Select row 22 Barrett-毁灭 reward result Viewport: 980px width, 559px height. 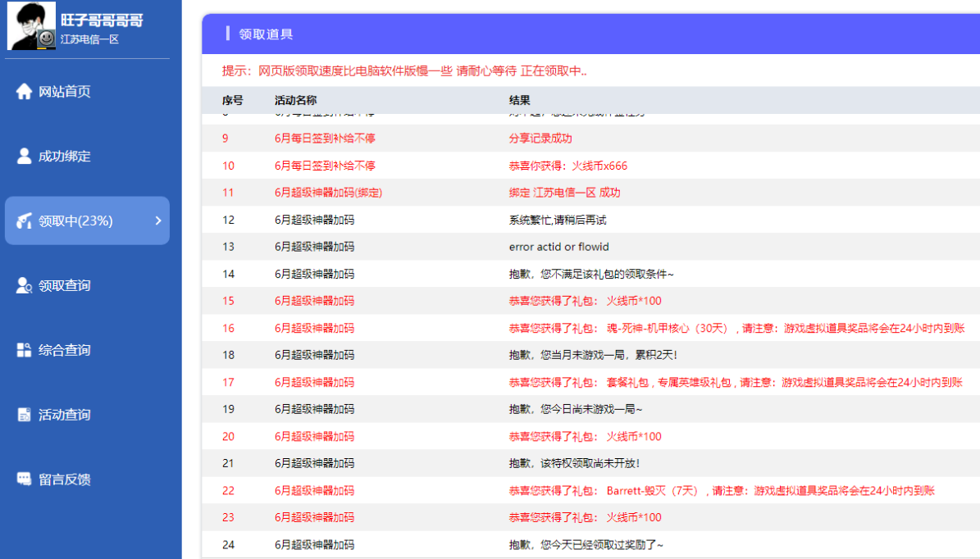pos(721,491)
